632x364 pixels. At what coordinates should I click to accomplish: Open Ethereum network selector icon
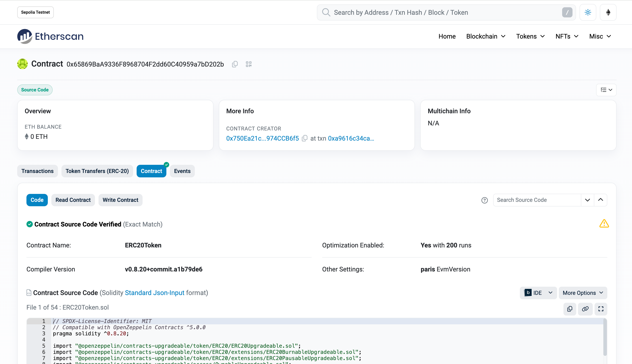(x=608, y=12)
